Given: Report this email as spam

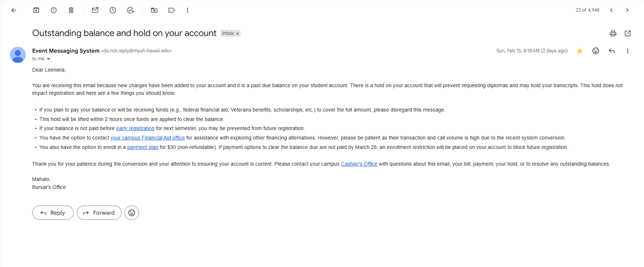Looking at the screenshot, I should pyautogui.click(x=54, y=10).
